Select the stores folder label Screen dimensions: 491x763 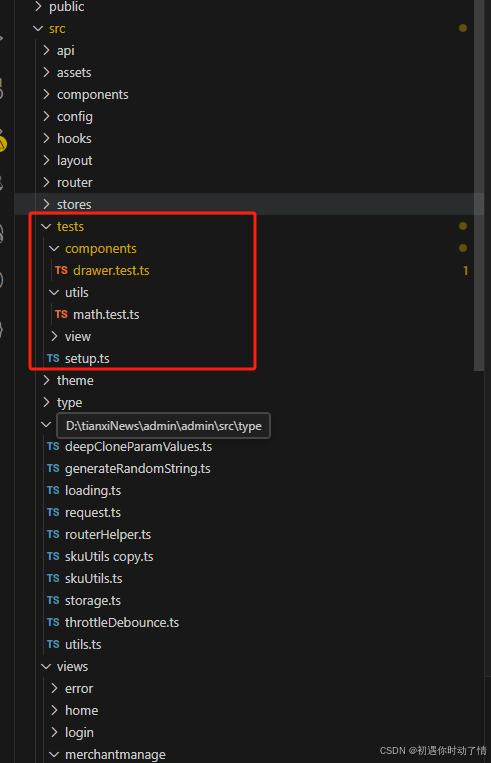pyautogui.click(x=74, y=204)
